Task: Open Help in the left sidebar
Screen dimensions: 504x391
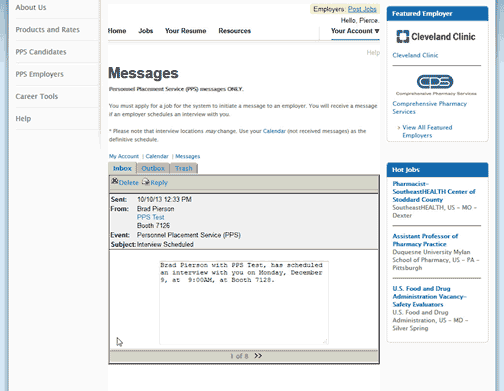Action: click(23, 119)
